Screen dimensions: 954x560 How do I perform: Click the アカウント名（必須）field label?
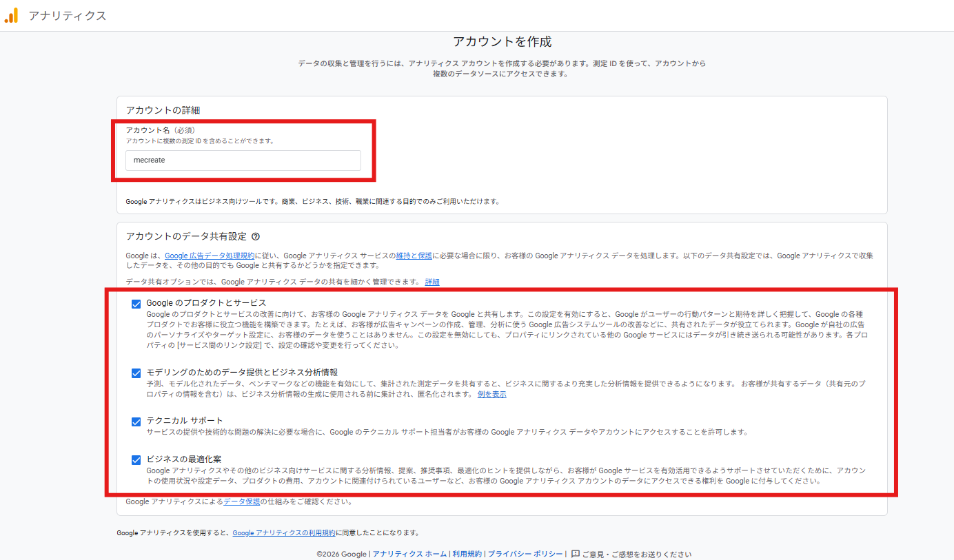click(162, 129)
